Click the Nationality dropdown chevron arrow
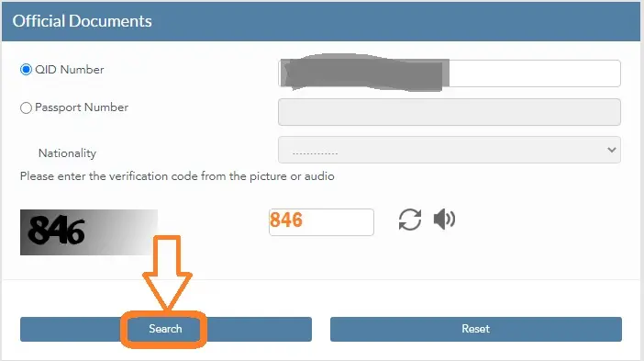This screenshot has height=361, width=644. [612, 150]
